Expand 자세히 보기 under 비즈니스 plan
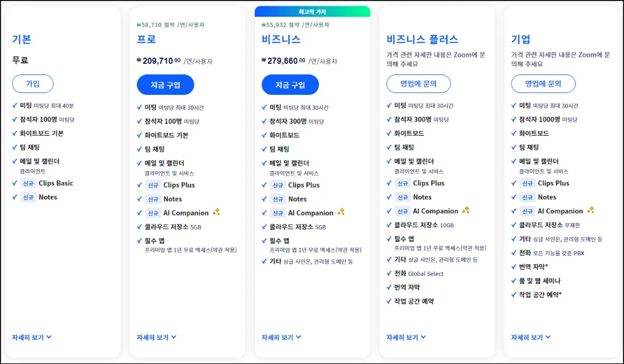Viewport: 624px width, 364px height. tap(281, 337)
